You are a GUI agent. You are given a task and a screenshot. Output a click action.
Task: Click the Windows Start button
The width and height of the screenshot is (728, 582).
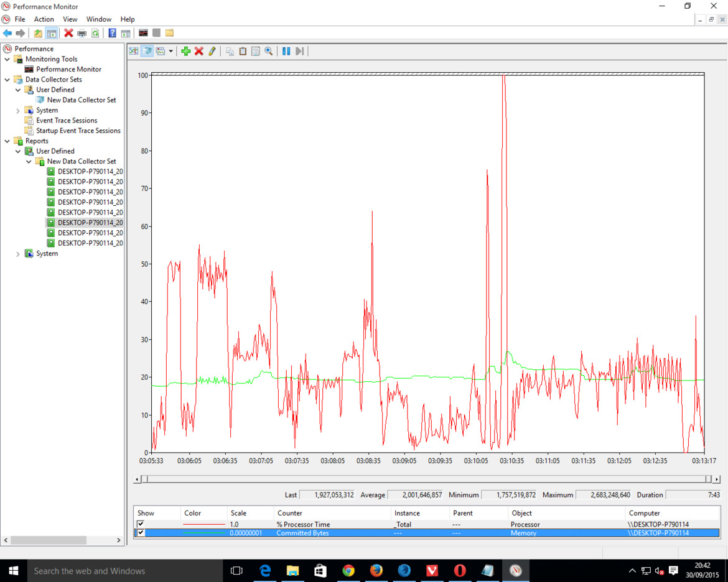click(14, 571)
